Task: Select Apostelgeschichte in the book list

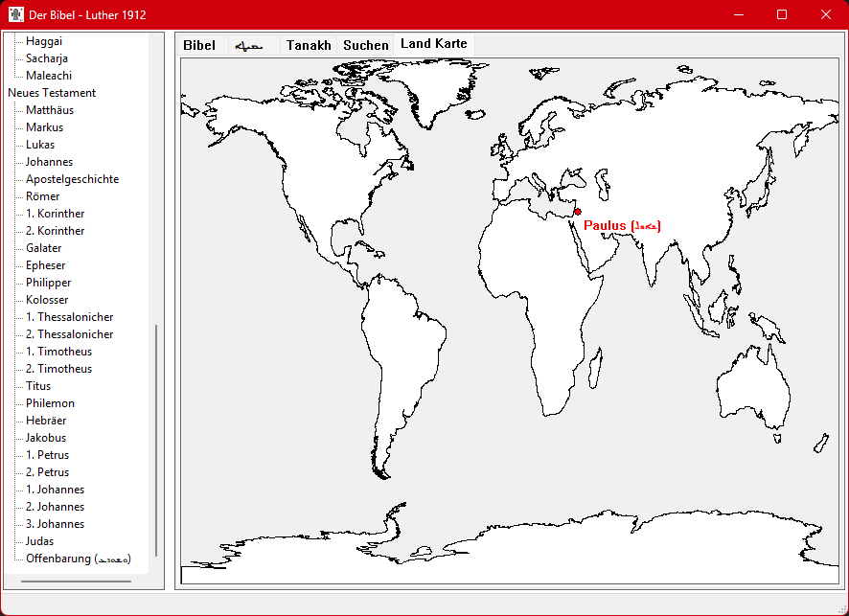Action: [72, 179]
